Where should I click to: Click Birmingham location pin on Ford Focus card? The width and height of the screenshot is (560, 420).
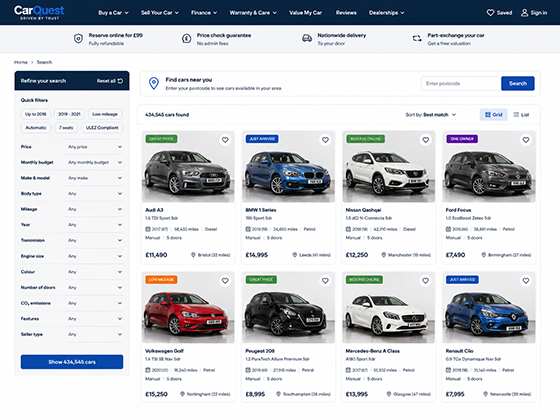point(484,255)
